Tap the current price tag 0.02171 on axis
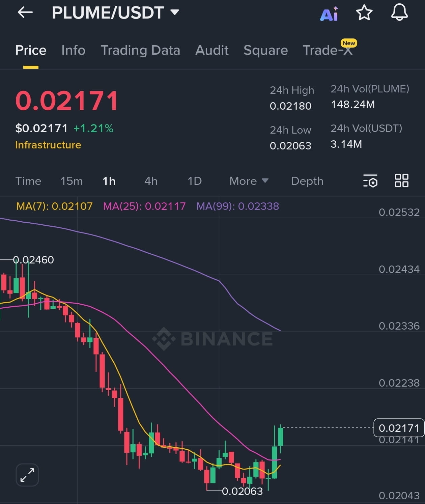This screenshot has width=425, height=504. 399,428
